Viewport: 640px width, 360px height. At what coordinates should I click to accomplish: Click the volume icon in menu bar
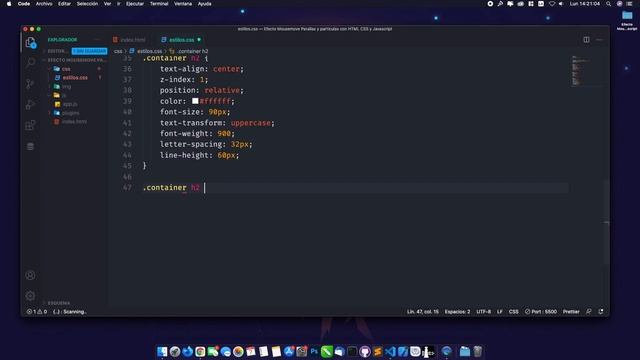pyautogui.click(x=561, y=4)
